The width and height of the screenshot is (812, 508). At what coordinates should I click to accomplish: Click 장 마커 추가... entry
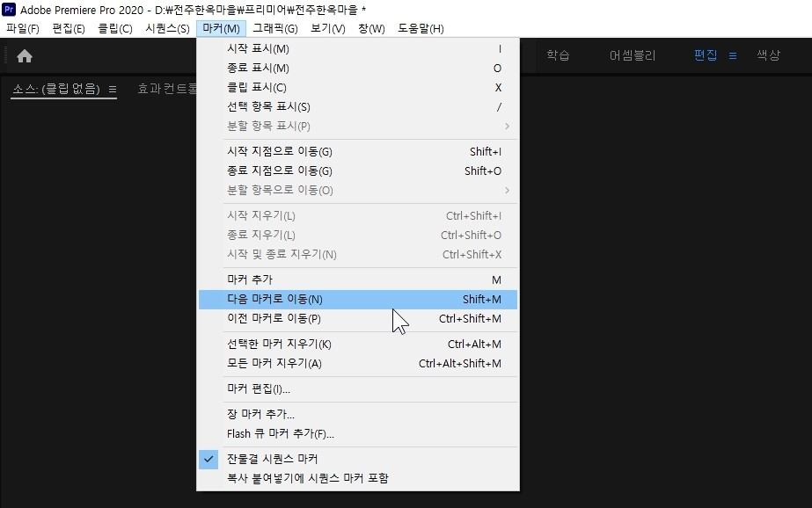[x=358, y=414]
